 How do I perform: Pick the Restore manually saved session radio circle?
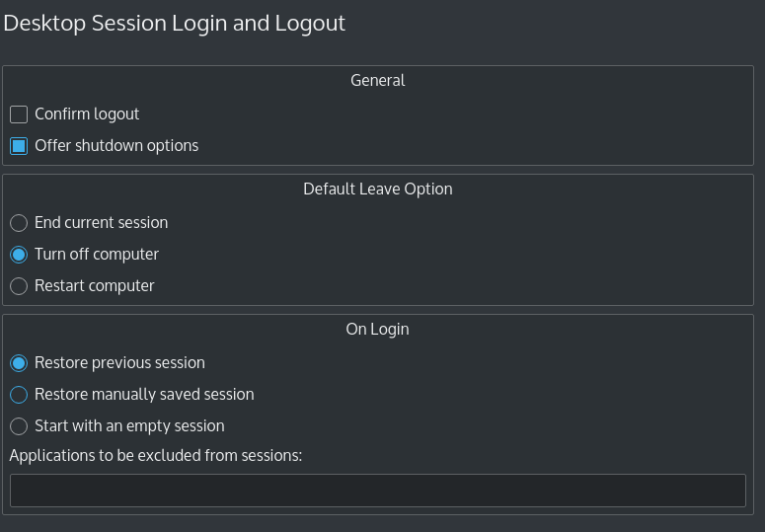coord(19,395)
